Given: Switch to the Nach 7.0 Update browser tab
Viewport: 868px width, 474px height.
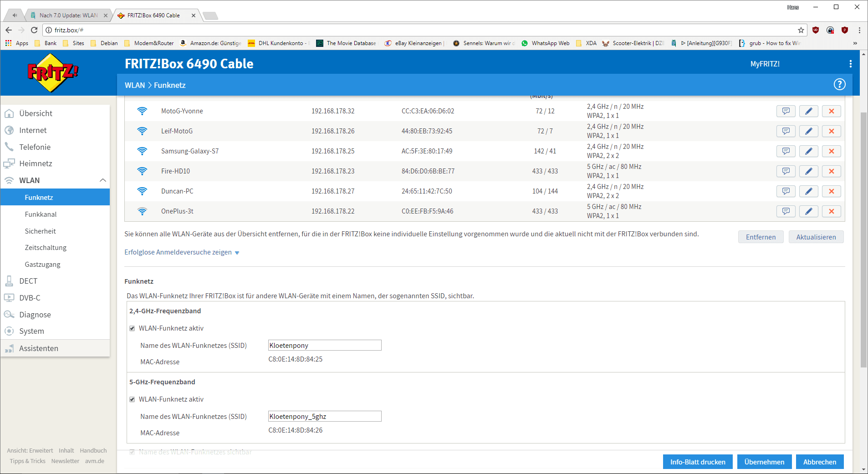Looking at the screenshot, I should pyautogui.click(x=68, y=15).
